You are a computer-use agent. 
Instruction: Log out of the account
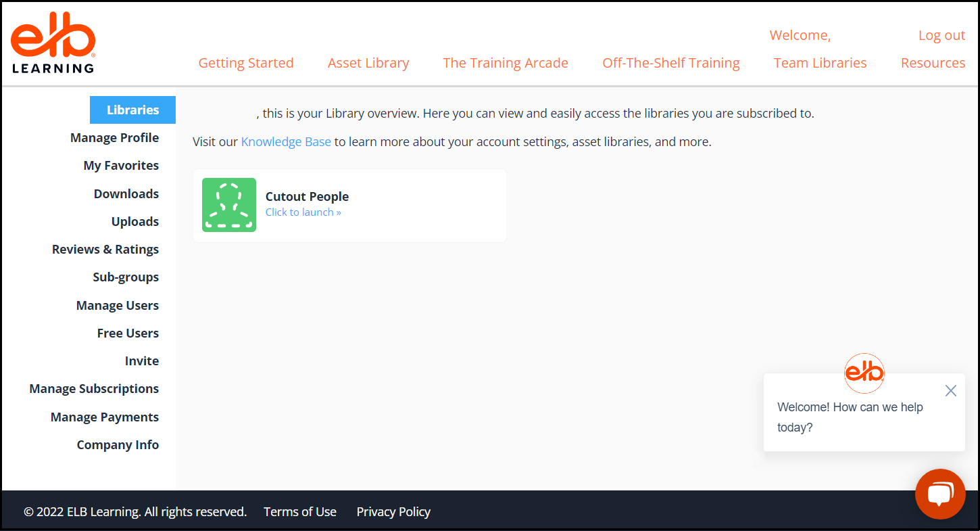tap(941, 36)
